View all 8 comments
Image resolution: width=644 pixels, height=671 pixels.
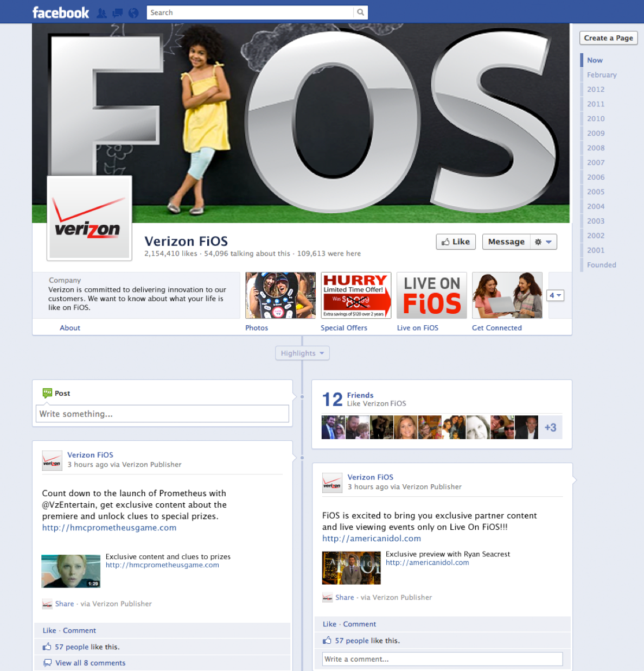[x=90, y=663]
